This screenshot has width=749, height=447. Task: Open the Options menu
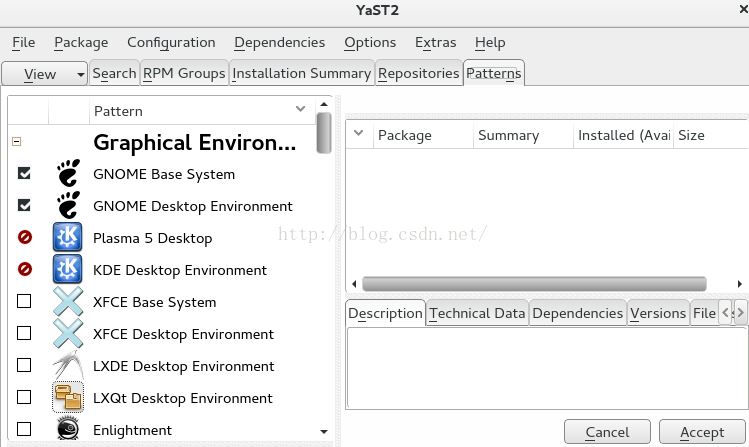point(370,43)
